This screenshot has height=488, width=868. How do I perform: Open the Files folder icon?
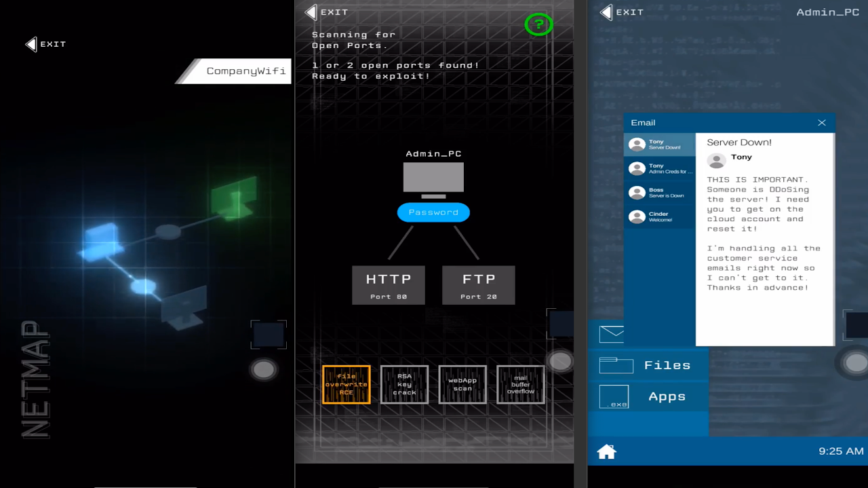[x=616, y=365]
